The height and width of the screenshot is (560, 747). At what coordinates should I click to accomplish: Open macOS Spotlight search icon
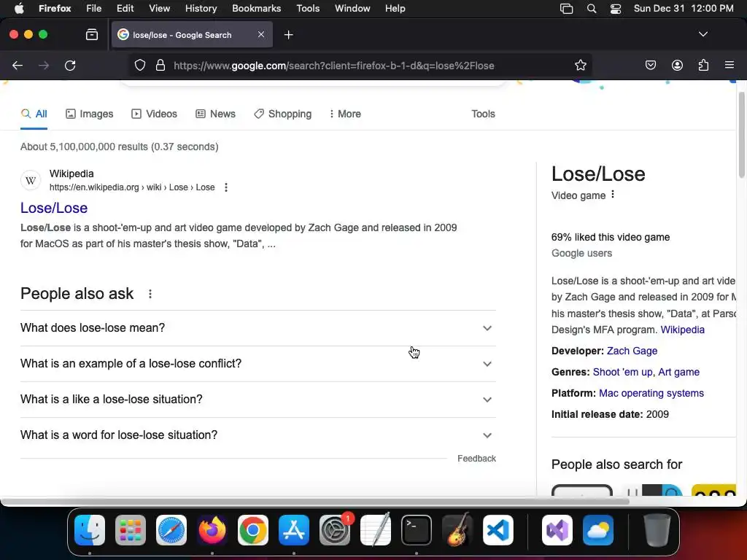coord(591,9)
